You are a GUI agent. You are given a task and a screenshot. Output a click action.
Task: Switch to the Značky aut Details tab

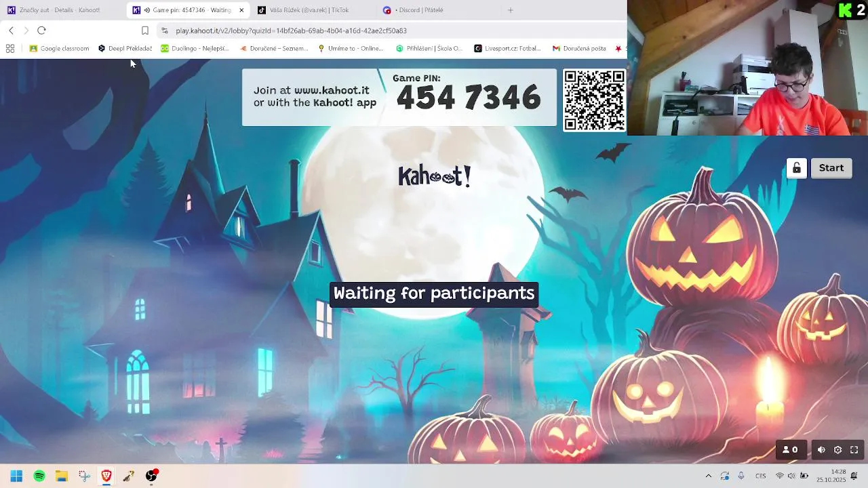(x=60, y=10)
